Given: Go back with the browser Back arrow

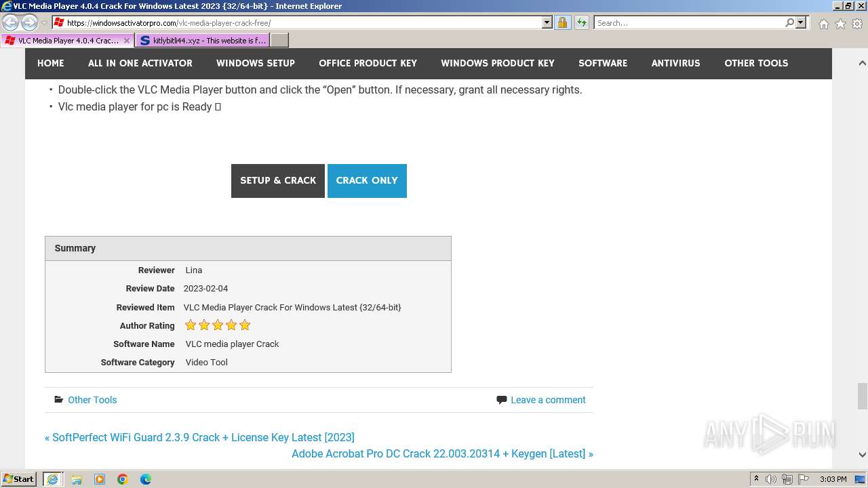Looking at the screenshot, I should point(11,22).
